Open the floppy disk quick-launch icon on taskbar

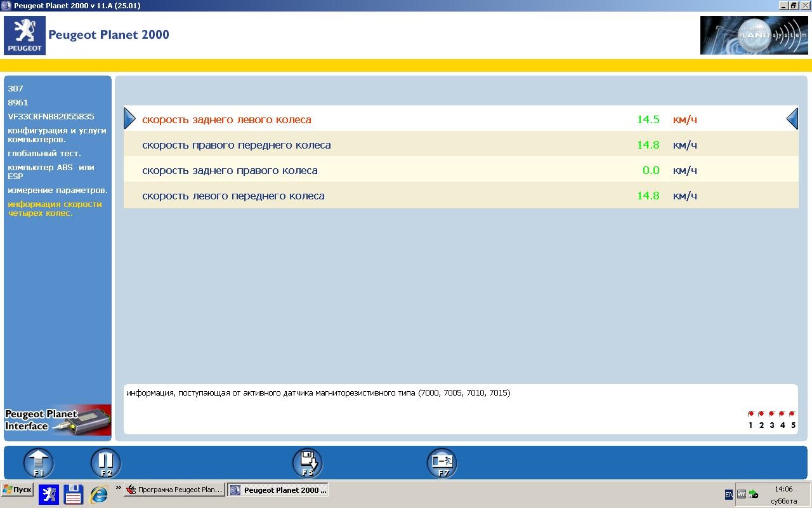74,494
